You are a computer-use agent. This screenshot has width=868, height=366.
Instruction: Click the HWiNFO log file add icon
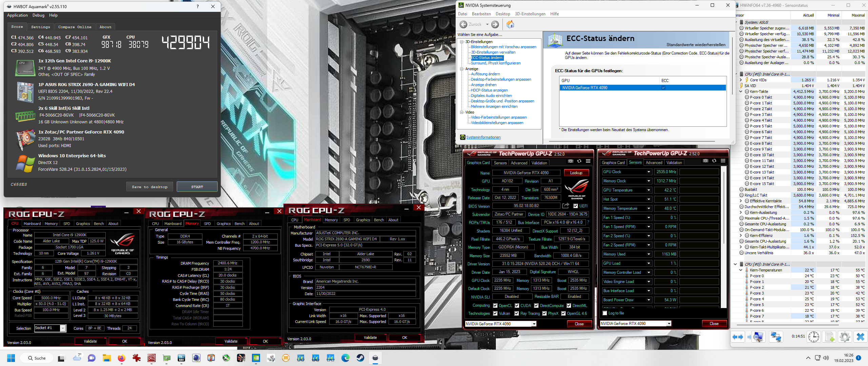[829, 337]
